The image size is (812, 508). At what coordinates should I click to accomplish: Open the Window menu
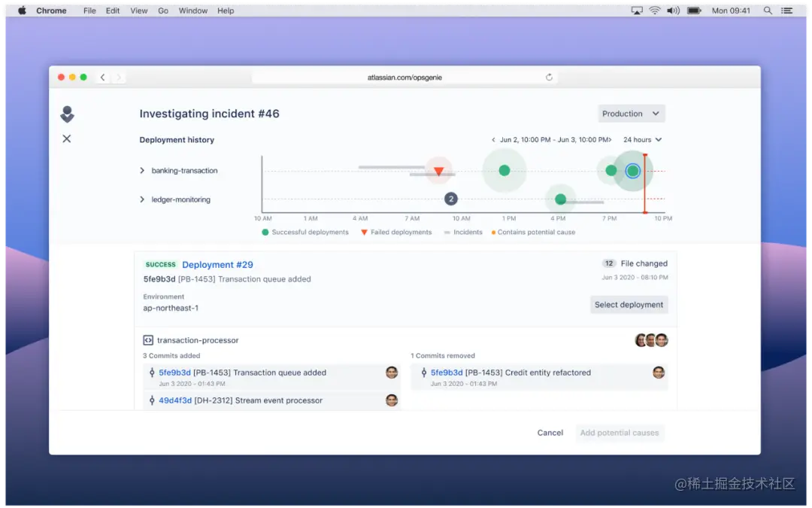193,11
